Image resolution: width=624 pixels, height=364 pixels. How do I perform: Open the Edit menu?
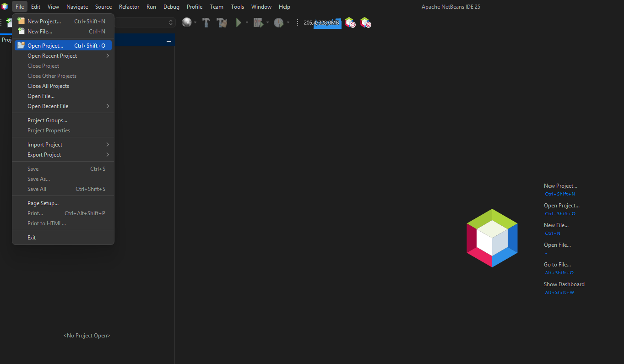tap(36, 7)
